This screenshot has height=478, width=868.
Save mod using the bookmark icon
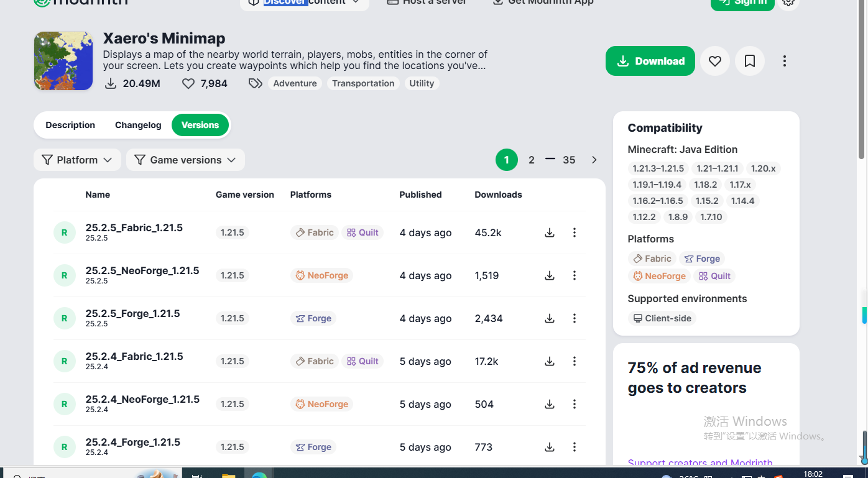(750, 61)
